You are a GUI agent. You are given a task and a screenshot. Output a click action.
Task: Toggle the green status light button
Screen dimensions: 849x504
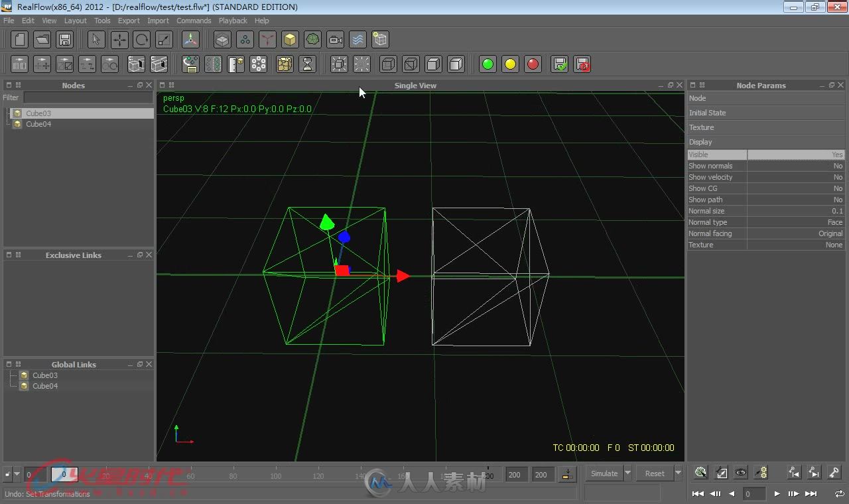tap(488, 64)
